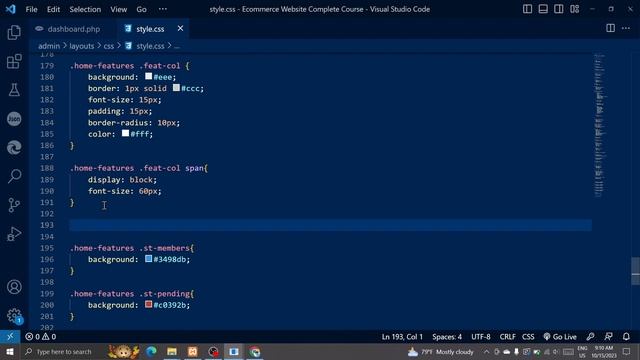640x360 pixels.
Task: Open editor More Actions menu
Action: click(x=626, y=28)
